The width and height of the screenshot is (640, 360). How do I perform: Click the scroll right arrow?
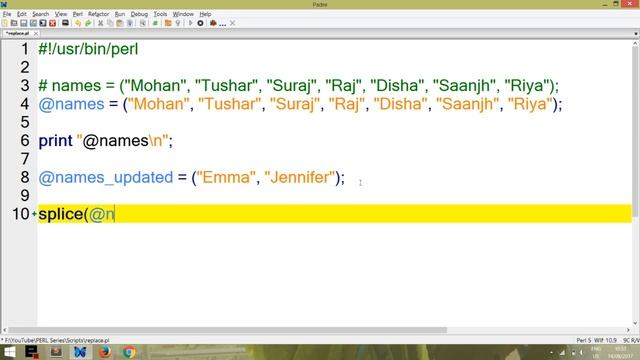pyautogui.click(x=628, y=330)
